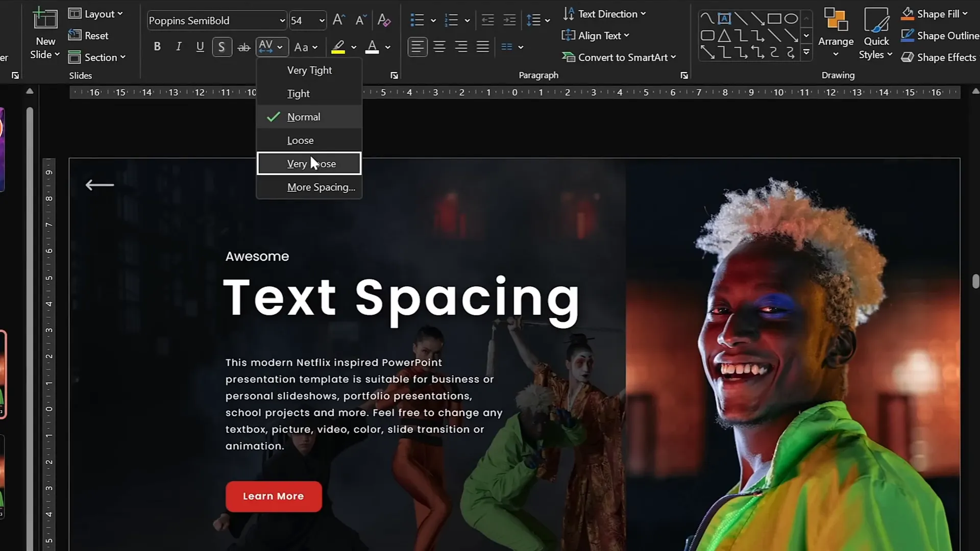980x551 pixels.
Task: Click Increase List Level icon
Action: [x=509, y=20]
